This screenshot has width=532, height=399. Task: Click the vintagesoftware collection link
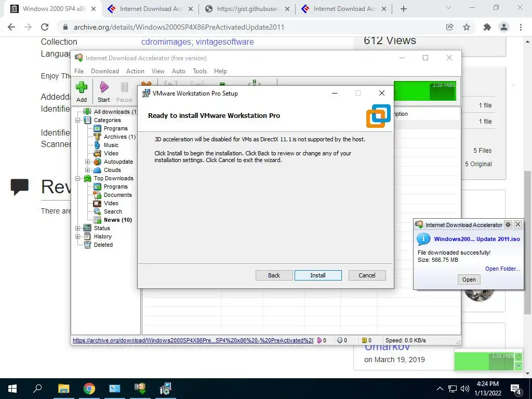(x=224, y=42)
